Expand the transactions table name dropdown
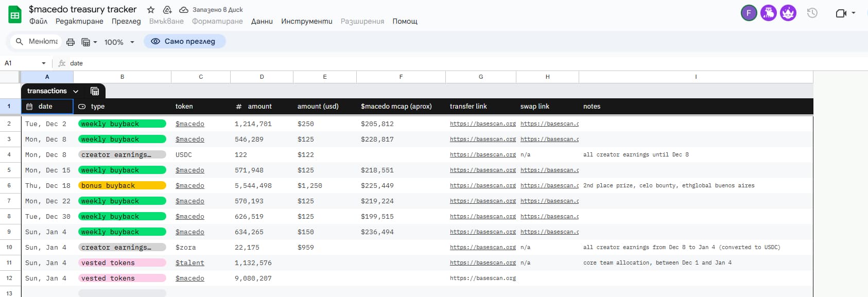 (76, 91)
